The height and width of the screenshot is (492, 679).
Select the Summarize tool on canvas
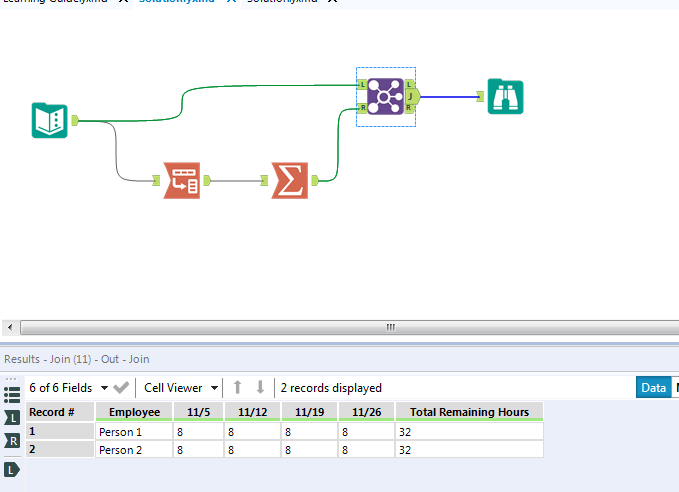point(290,181)
